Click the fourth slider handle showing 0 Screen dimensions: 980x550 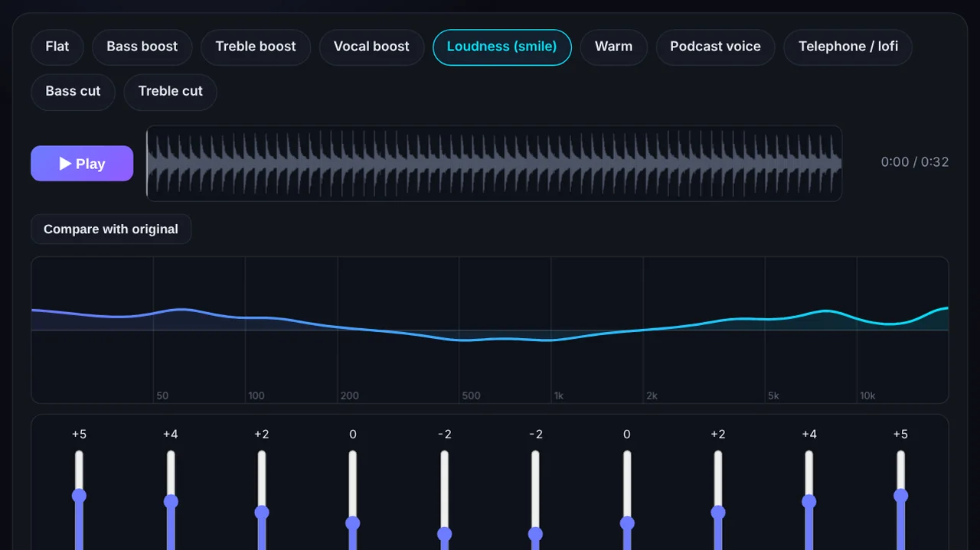tap(353, 523)
